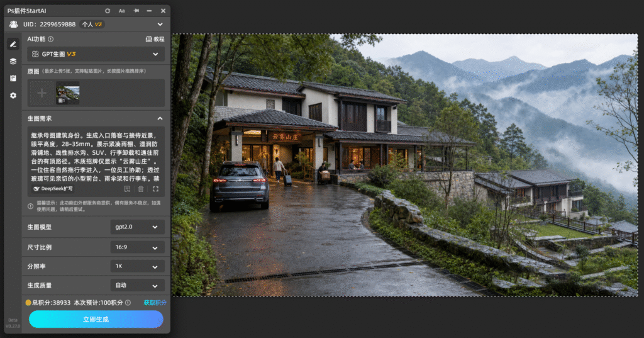644x338 pixels.
Task: Click the 个人 V3 membership badge
Action: [92, 25]
